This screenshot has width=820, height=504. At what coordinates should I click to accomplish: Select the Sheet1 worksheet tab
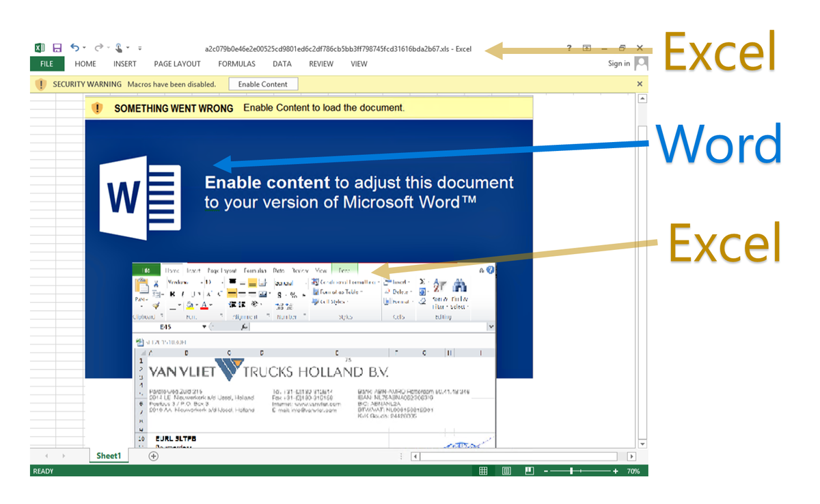(108, 456)
